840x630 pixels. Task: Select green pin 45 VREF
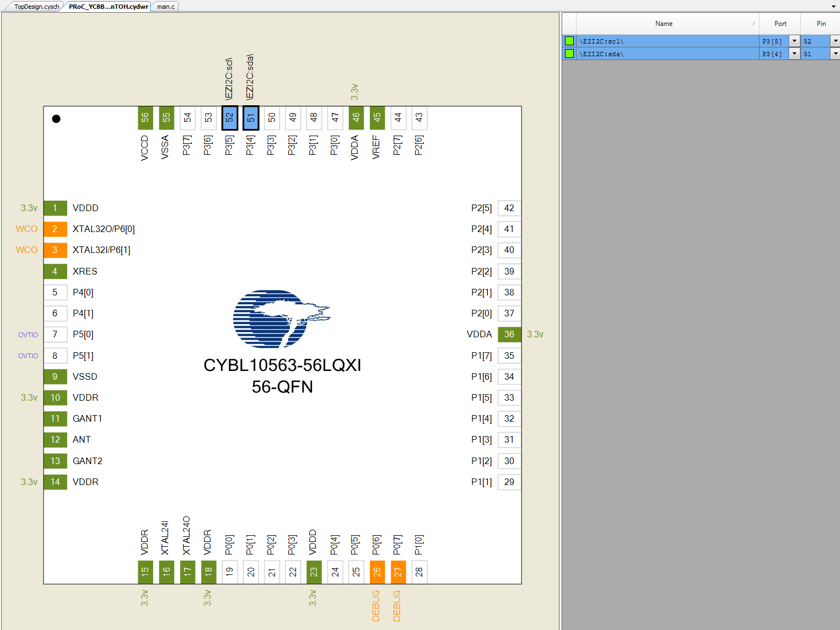tap(377, 118)
